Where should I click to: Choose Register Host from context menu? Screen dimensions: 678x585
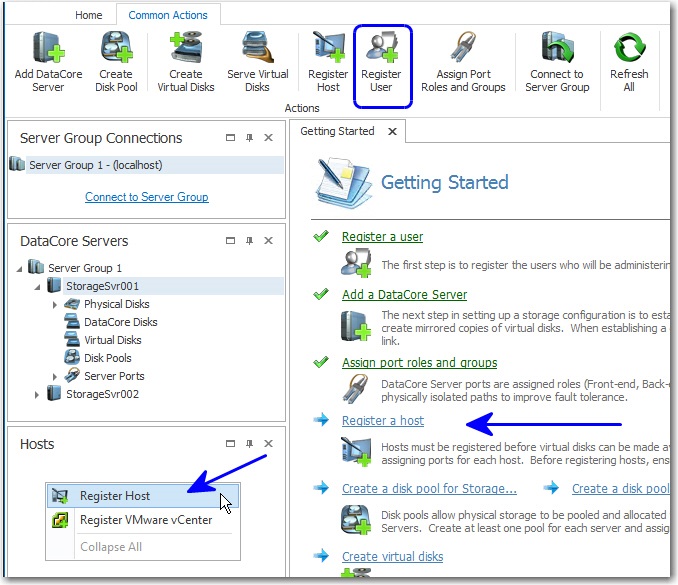pyautogui.click(x=143, y=495)
